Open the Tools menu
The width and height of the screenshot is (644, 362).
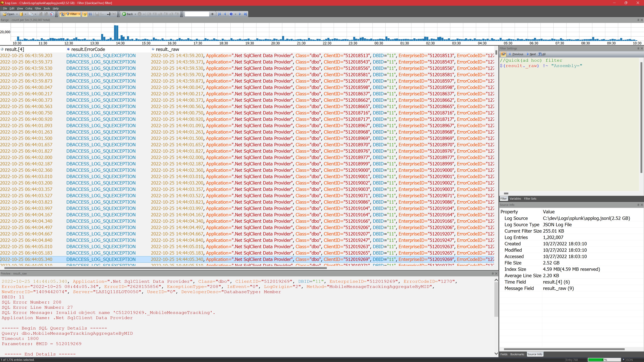point(47,8)
